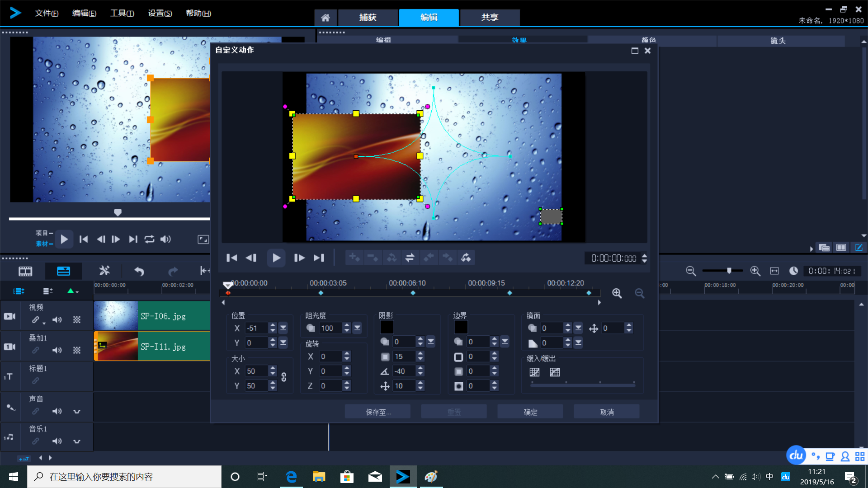Fit project in timeline window icon
Viewport: 868px width, 488px height.
pyautogui.click(x=774, y=271)
